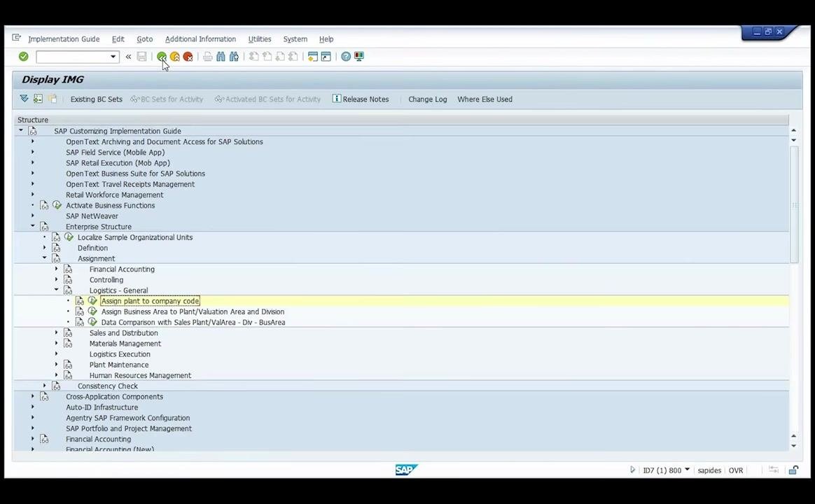Select the OpenText Travel Receipts Management row
The height and width of the screenshot is (504, 815).
click(x=130, y=184)
